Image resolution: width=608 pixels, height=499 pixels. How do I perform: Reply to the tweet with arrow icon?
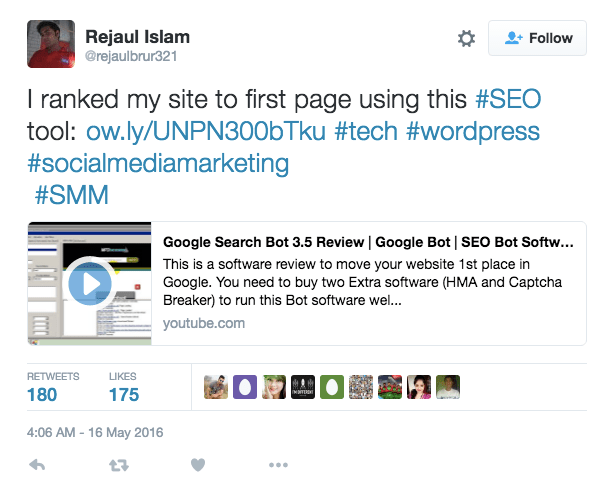pos(37,465)
